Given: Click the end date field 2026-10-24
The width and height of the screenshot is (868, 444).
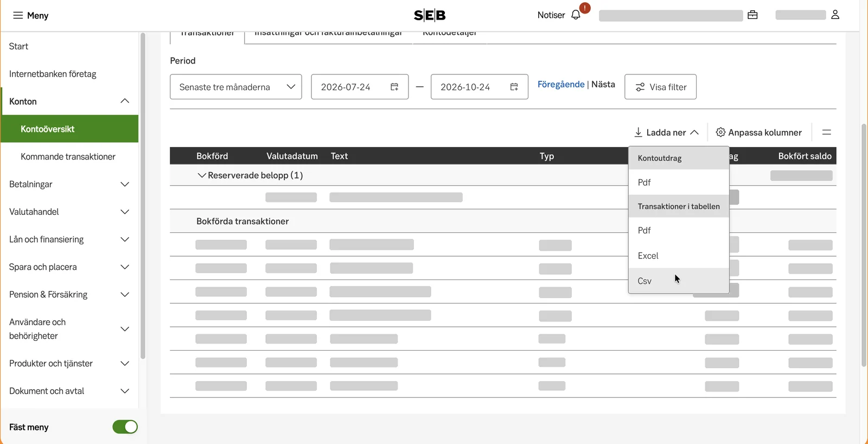Looking at the screenshot, I should [480, 87].
